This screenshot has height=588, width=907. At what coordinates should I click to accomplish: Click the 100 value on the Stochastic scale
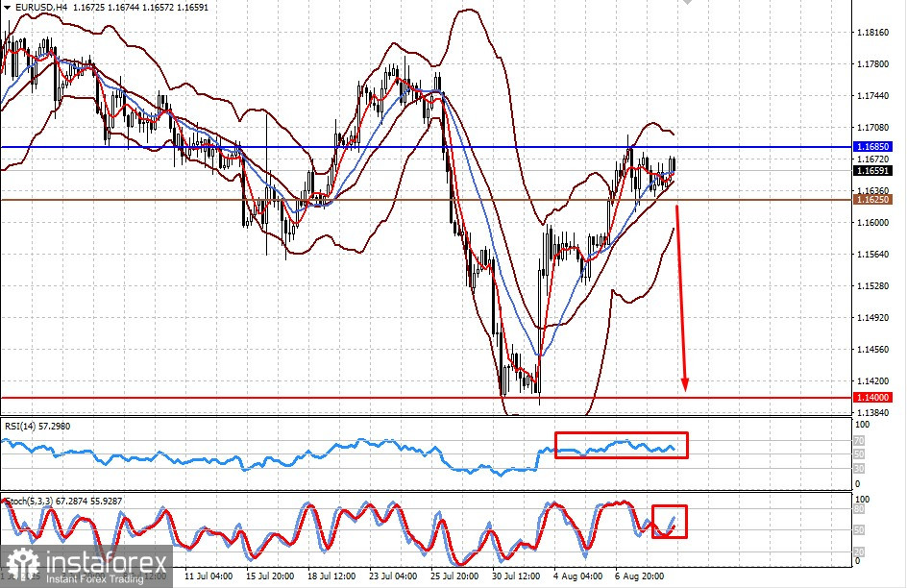pos(862,500)
